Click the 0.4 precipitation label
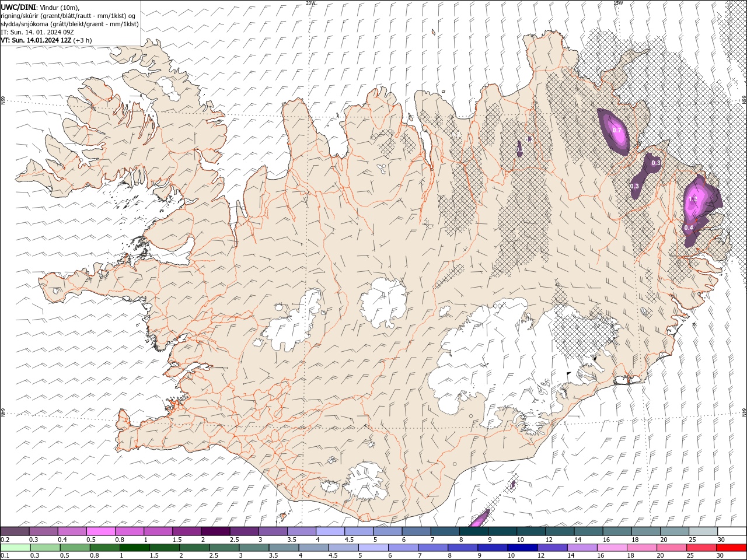The image size is (747, 560). tap(689, 228)
